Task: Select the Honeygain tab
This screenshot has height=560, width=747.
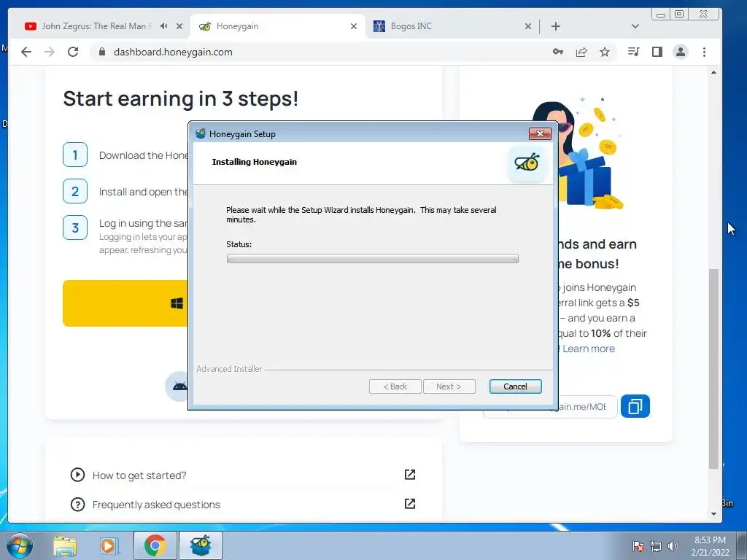Action: click(x=278, y=26)
